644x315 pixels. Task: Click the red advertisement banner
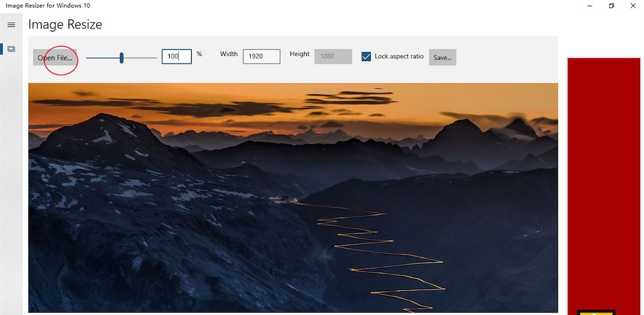click(604, 186)
